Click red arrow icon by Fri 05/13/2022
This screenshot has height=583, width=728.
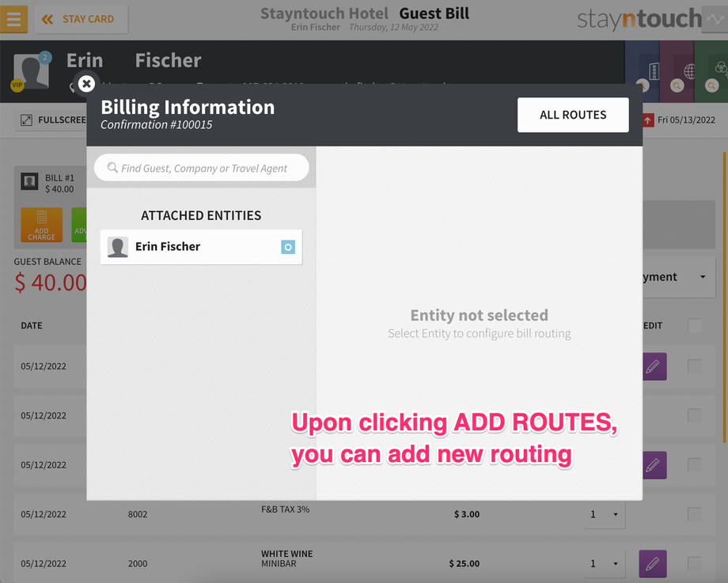click(648, 120)
